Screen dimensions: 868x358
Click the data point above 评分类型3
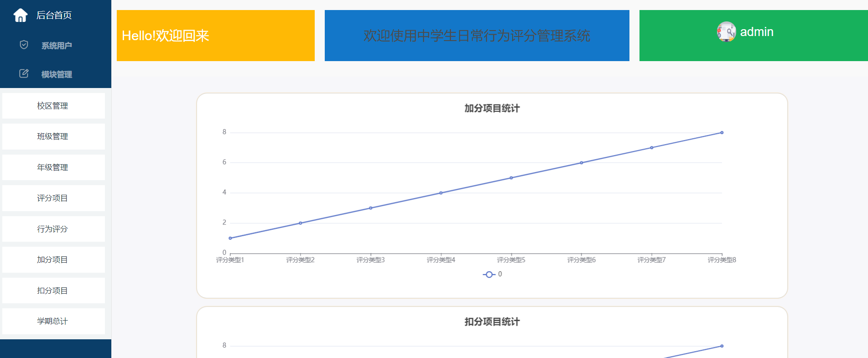[x=371, y=208]
